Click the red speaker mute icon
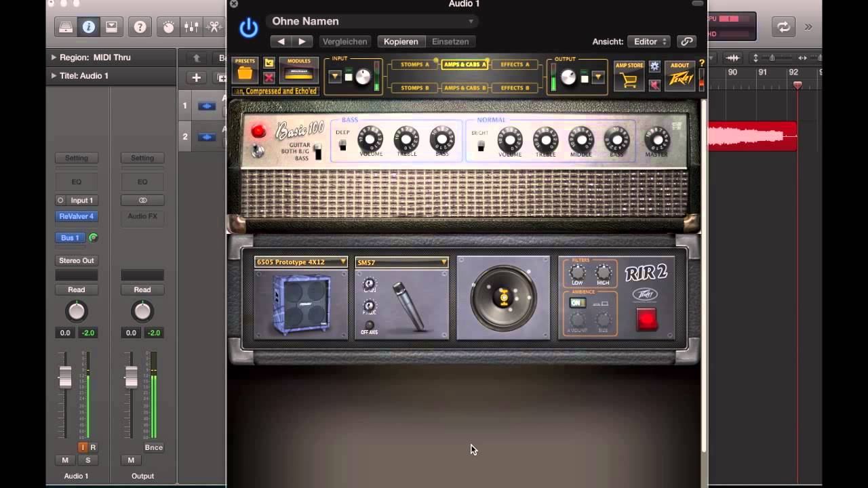 click(x=654, y=85)
